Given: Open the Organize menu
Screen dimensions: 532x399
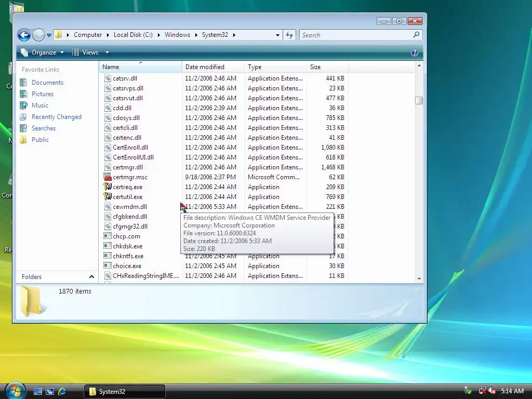Looking at the screenshot, I should point(43,52).
